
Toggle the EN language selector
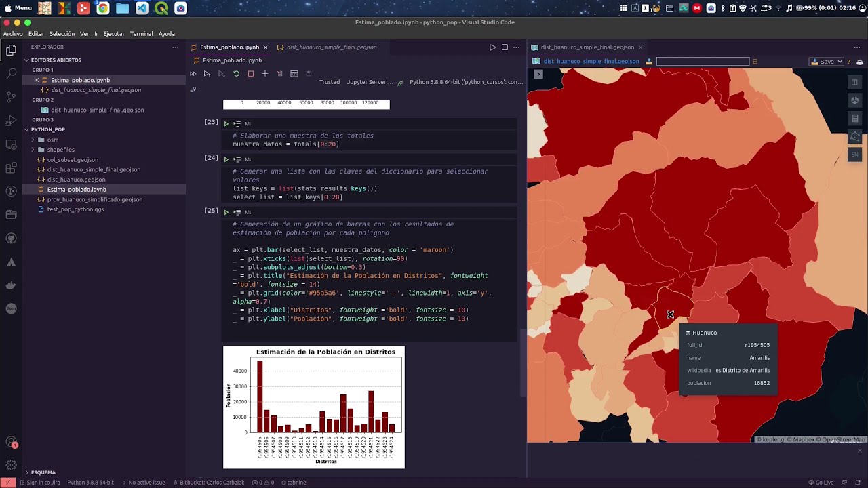[854, 155]
